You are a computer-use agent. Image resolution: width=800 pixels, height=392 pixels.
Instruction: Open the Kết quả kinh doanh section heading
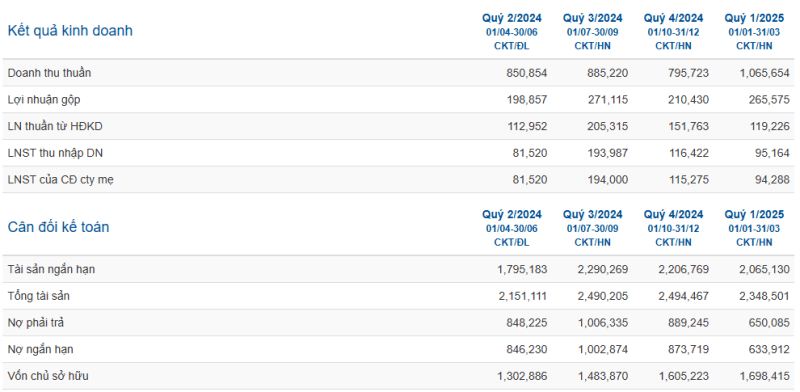70,31
